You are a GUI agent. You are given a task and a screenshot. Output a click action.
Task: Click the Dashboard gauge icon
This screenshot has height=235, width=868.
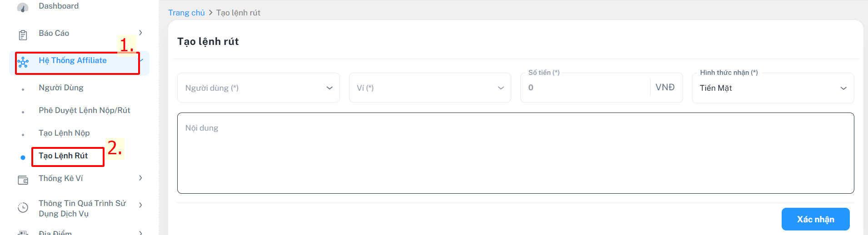23,7
